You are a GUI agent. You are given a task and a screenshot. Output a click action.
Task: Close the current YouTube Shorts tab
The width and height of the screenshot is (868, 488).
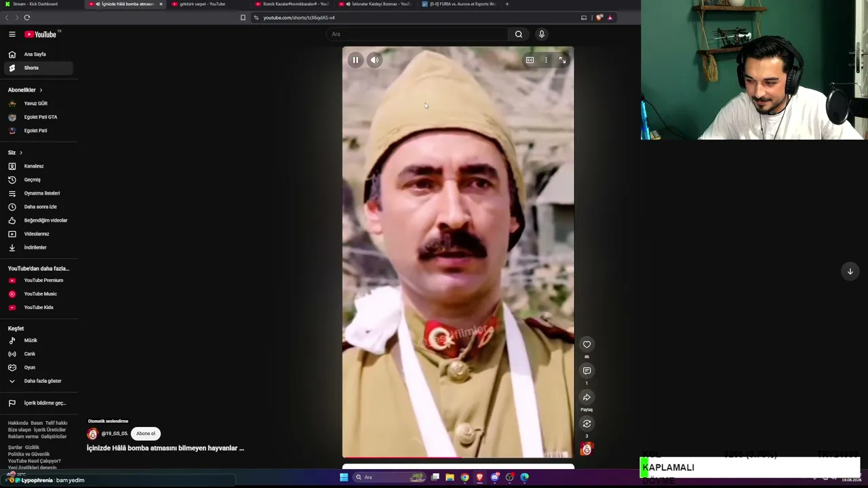tap(161, 4)
